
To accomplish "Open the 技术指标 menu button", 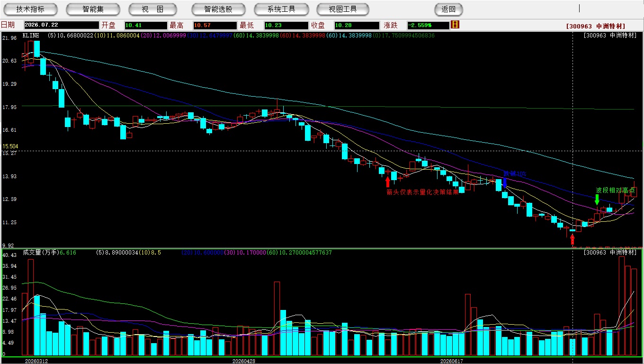I will 30,9.
